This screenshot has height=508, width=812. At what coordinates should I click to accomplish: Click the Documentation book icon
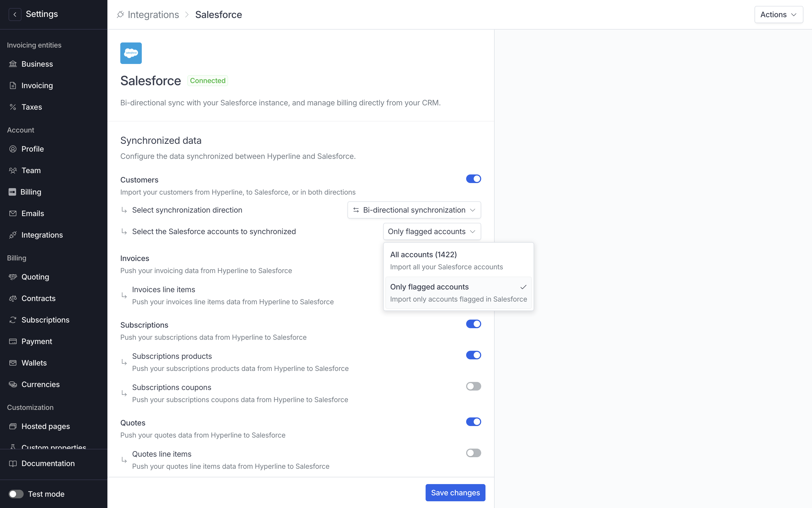[13, 464]
